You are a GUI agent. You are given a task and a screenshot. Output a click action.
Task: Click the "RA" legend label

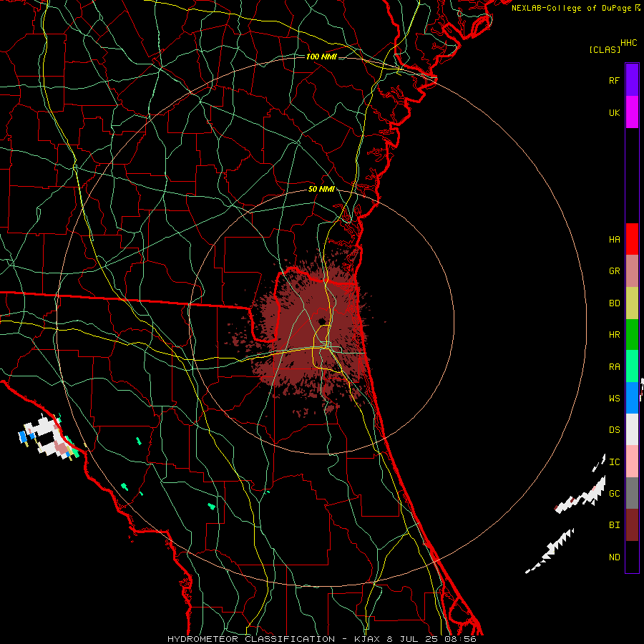(615, 367)
